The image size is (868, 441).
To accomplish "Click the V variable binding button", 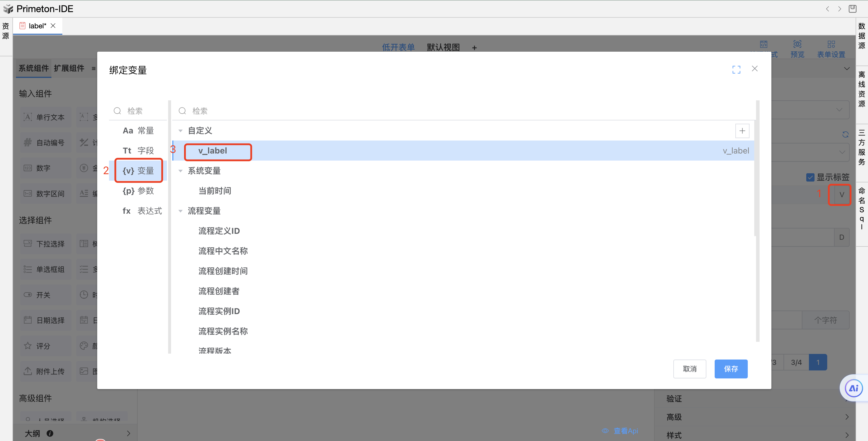I will click(x=841, y=195).
